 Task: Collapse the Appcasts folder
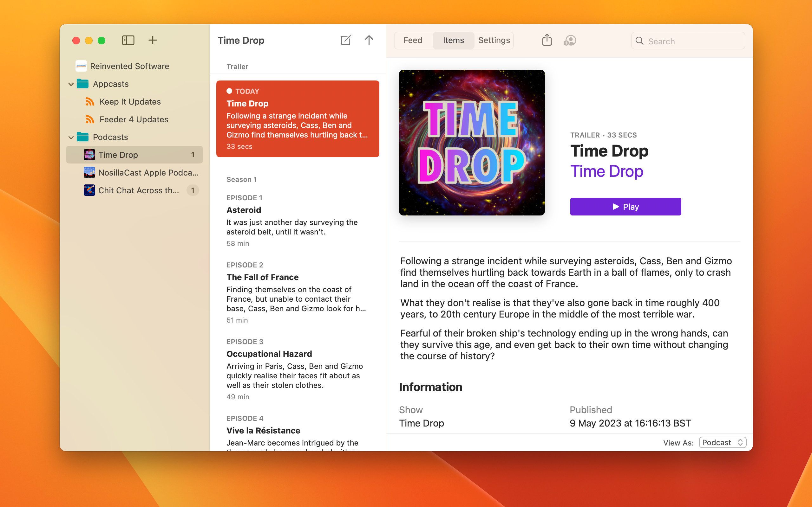point(71,84)
